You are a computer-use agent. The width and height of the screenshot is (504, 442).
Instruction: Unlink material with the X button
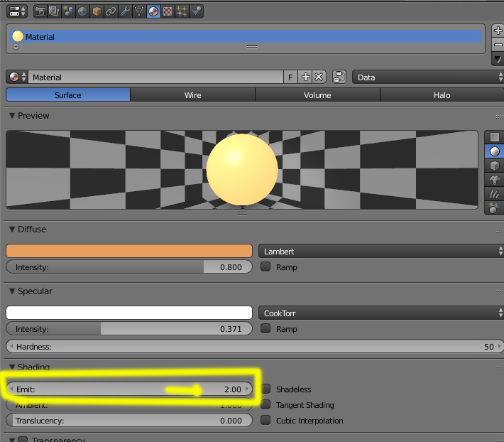[x=319, y=77]
